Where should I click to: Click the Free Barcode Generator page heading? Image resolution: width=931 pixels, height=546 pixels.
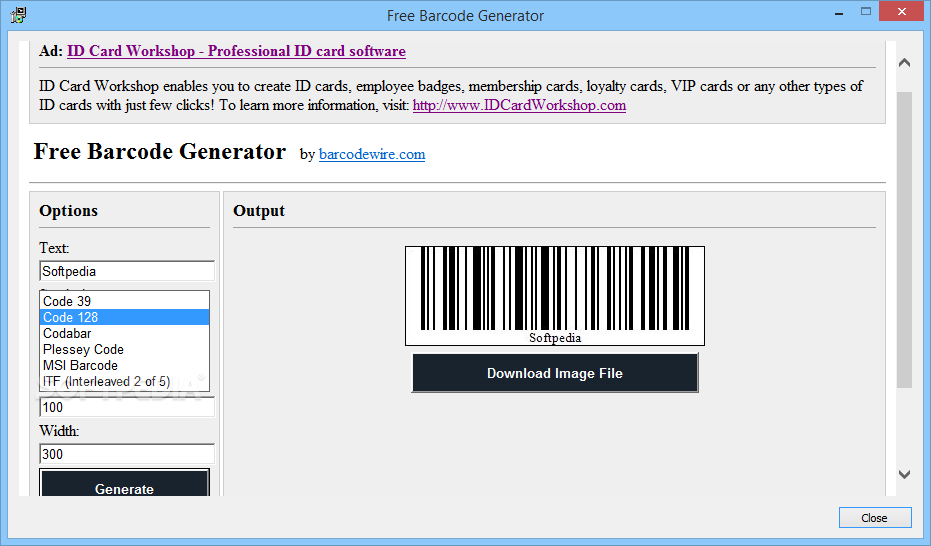(160, 152)
